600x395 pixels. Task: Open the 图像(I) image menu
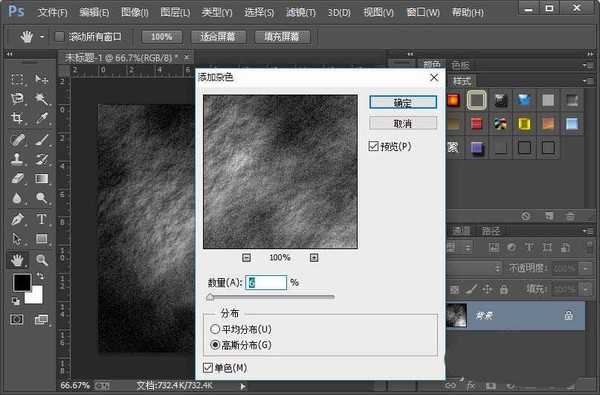tap(135, 13)
